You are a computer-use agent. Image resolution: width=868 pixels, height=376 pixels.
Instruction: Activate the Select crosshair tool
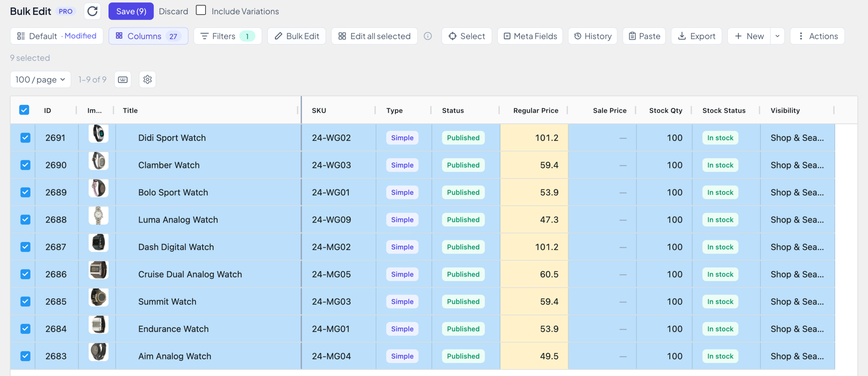pos(467,36)
